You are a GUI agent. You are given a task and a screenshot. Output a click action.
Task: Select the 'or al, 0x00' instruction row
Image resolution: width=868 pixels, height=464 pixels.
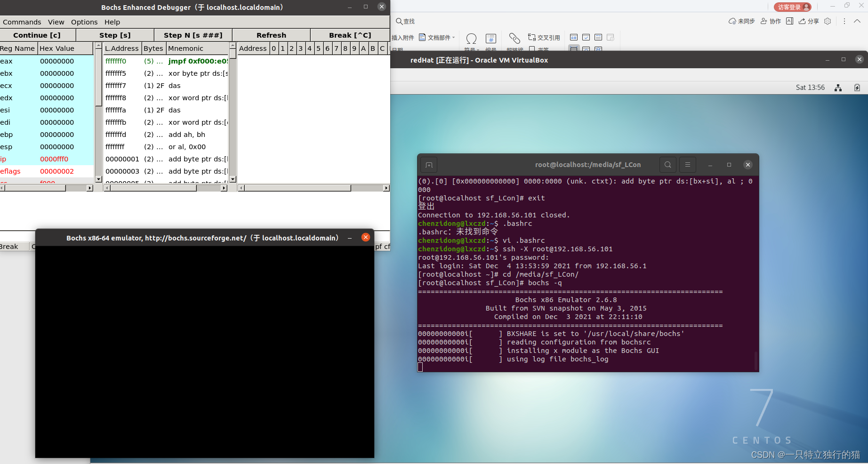pyautogui.click(x=166, y=147)
